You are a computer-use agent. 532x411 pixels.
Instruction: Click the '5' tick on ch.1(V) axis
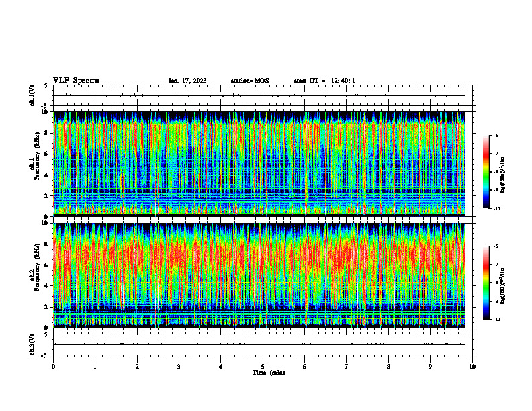[x=46, y=85]
